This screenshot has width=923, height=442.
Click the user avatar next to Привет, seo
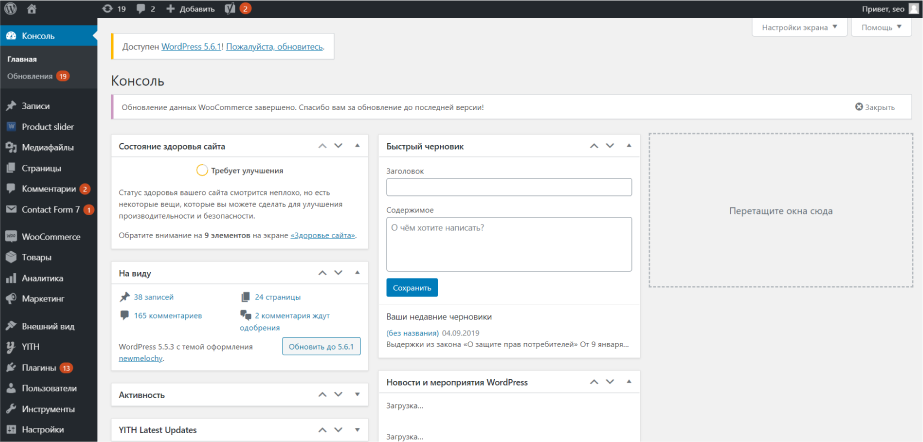pyautogui.click(x=912, y=9)
